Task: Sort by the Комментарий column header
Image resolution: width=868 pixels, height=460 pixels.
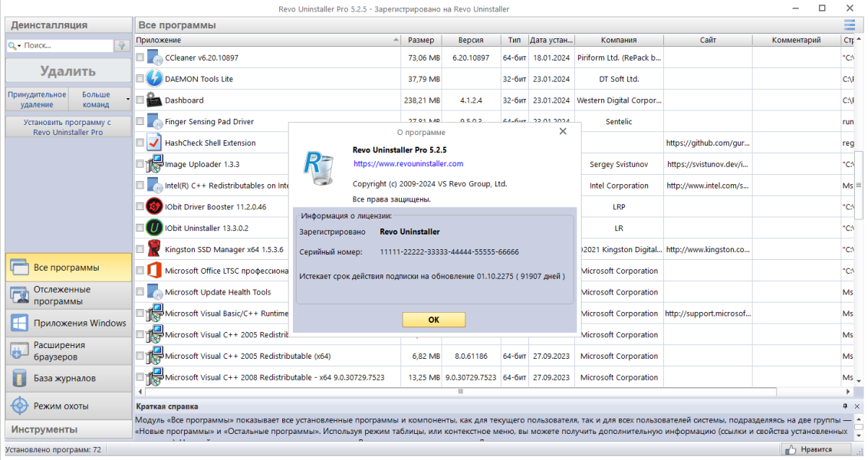Action: 796,40
